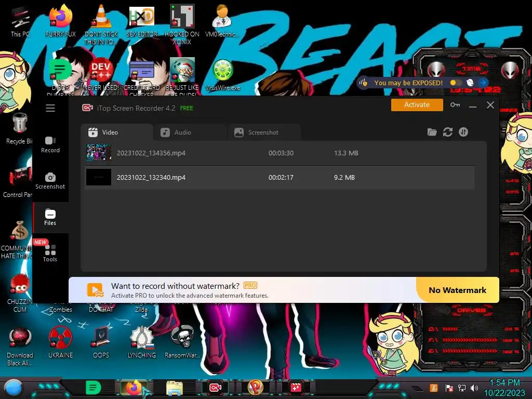Screen dimensions: 532x399
Task: Open the Tools section marked NEW
Action: click(x=50, y=254)
